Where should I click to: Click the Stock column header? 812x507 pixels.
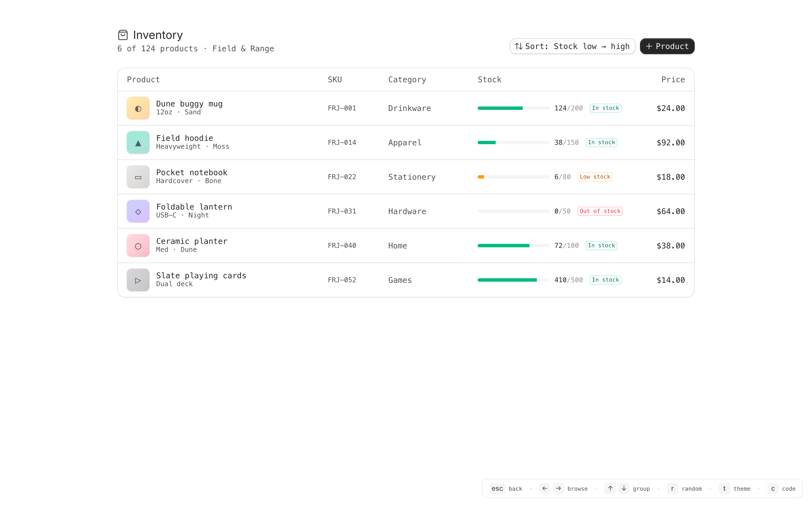point(489,79)
